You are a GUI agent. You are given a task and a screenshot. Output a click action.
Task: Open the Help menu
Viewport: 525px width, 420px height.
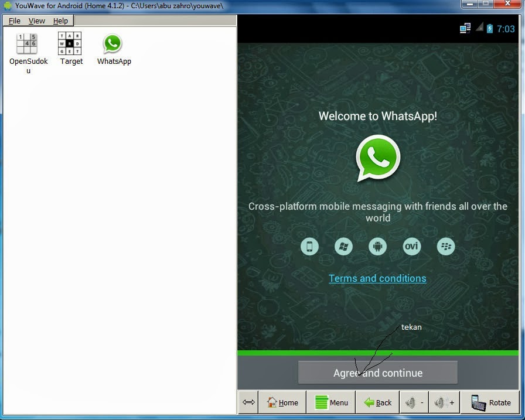point(60,21)
